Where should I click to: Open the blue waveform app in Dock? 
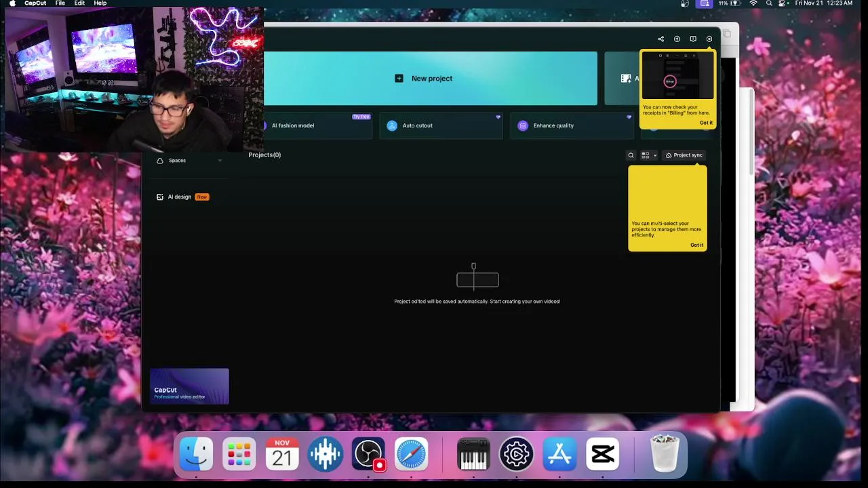(x=325, y=454)
